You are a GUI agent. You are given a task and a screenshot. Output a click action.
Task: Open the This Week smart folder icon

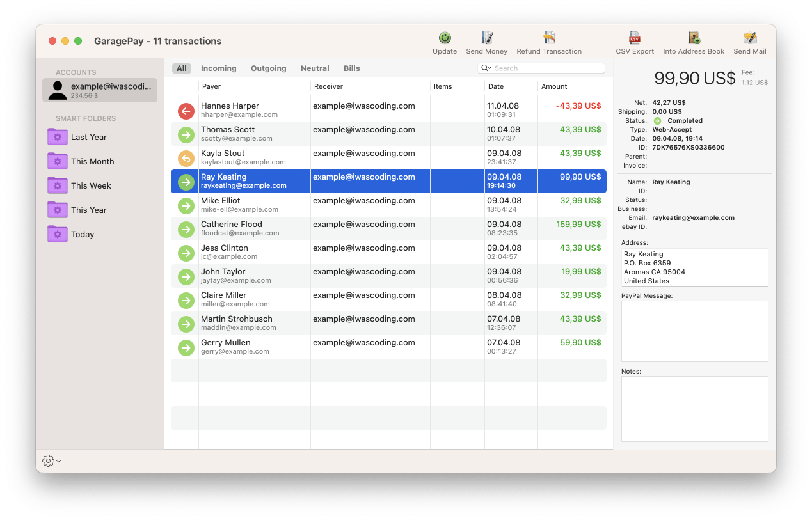(x=58, y=185)
